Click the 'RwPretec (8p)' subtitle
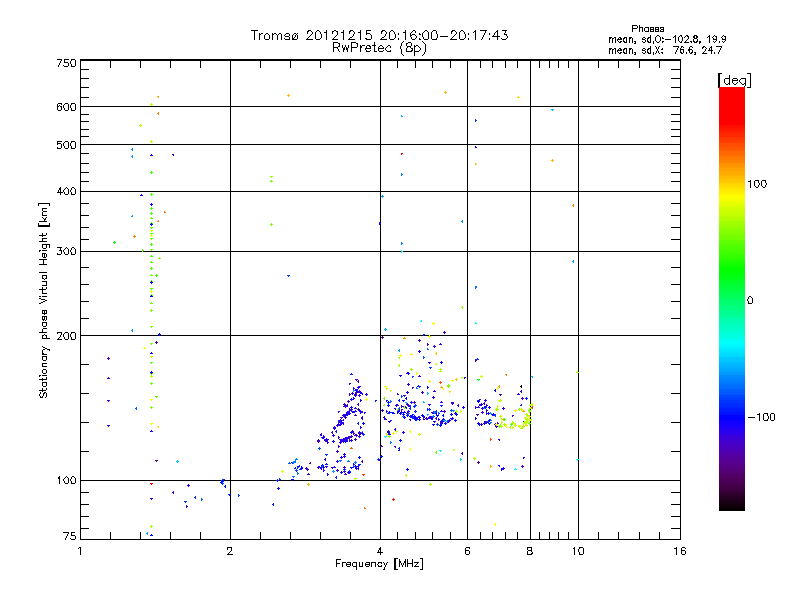The height and width of the screenshot is (600, 800). click(x=379, y=48)
